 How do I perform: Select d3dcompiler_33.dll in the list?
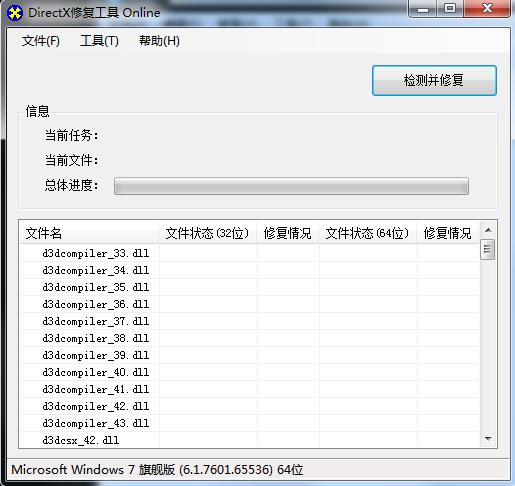coord(96,253)
